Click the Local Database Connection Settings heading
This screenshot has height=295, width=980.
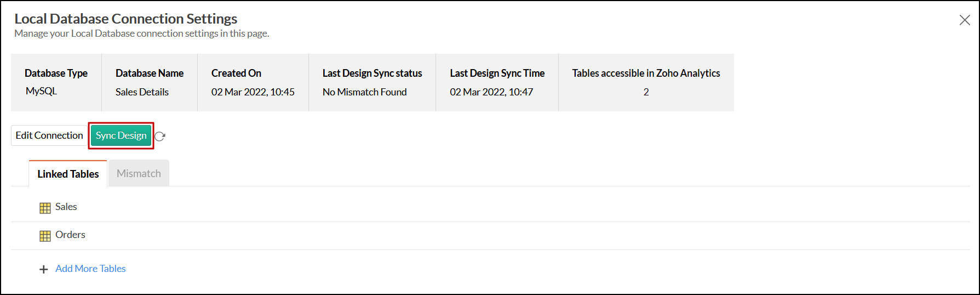(125, 19)
